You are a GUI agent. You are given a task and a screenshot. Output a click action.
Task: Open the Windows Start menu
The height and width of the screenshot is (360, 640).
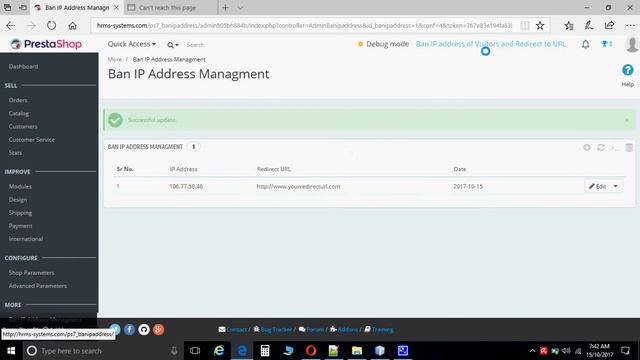coord(11,351)
